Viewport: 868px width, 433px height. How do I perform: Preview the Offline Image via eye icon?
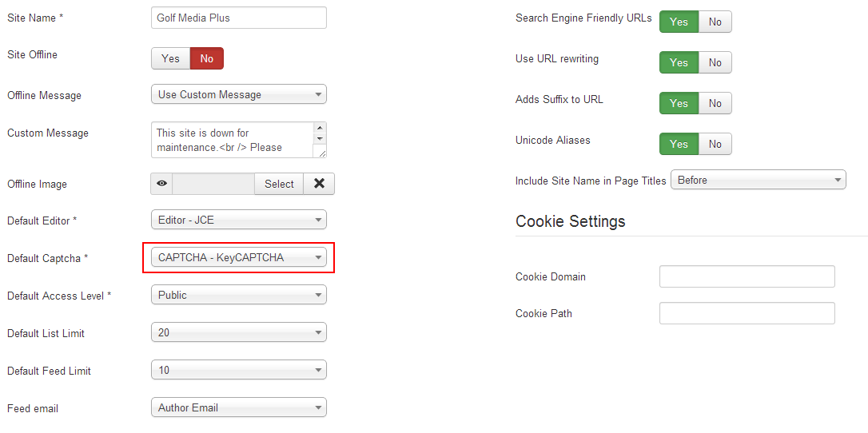pyautogui.click(x=161, y=185)
